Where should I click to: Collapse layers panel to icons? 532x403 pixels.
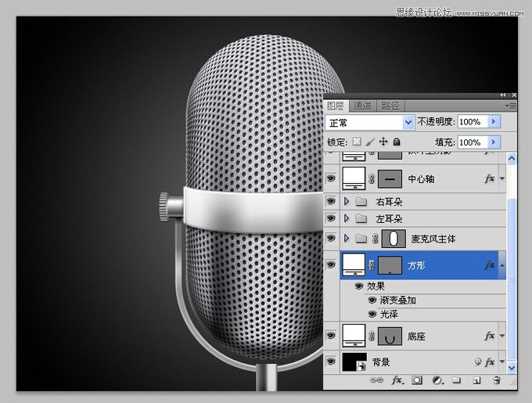pyautogui.click(x=503, y=95)
